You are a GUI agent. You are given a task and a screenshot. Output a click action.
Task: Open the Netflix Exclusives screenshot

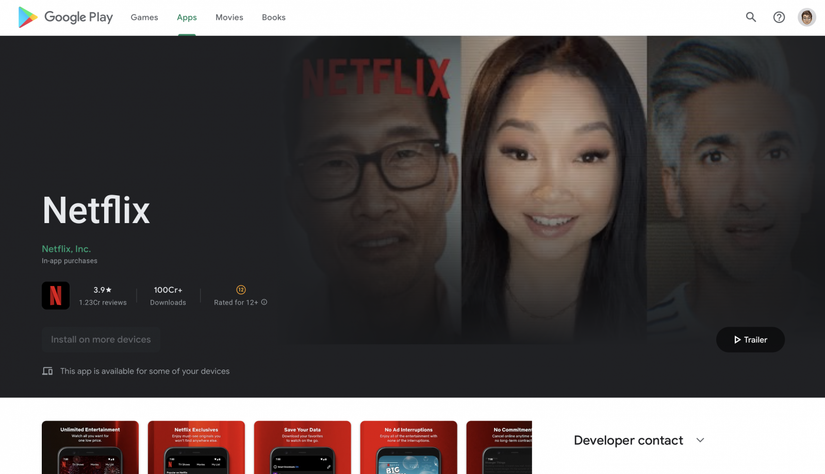tap(196, 447)
